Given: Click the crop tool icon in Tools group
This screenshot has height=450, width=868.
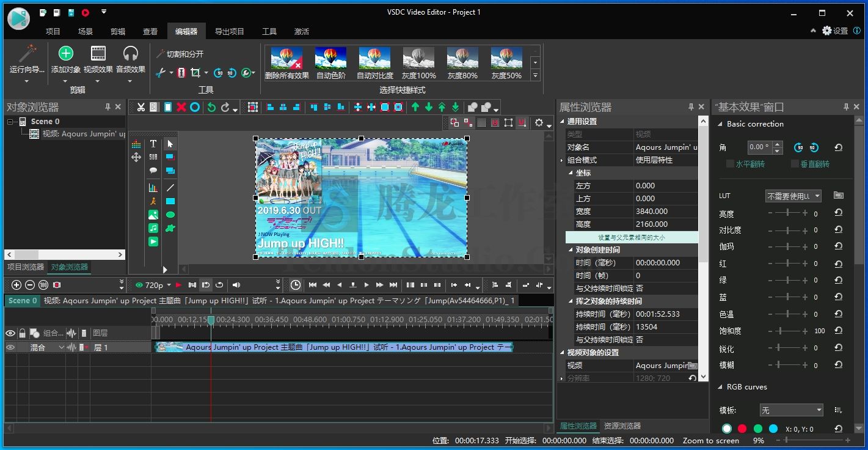Looking at the screenshot, I should (195, 73).
